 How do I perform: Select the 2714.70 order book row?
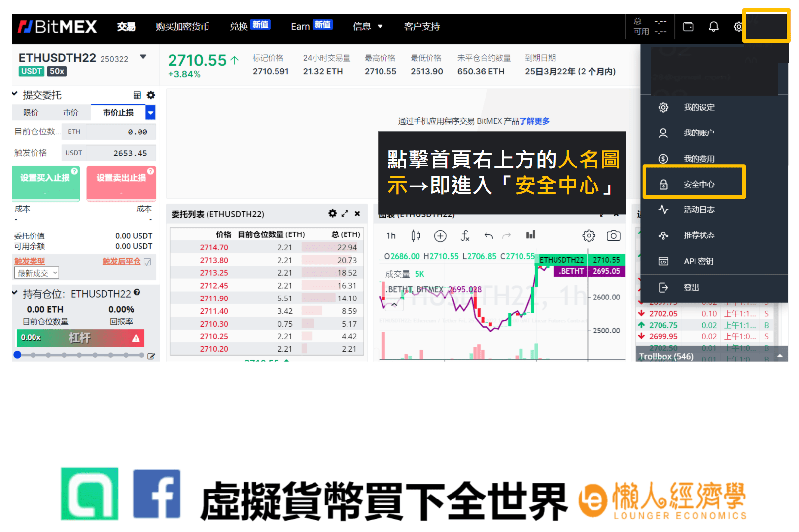point(267,248)
